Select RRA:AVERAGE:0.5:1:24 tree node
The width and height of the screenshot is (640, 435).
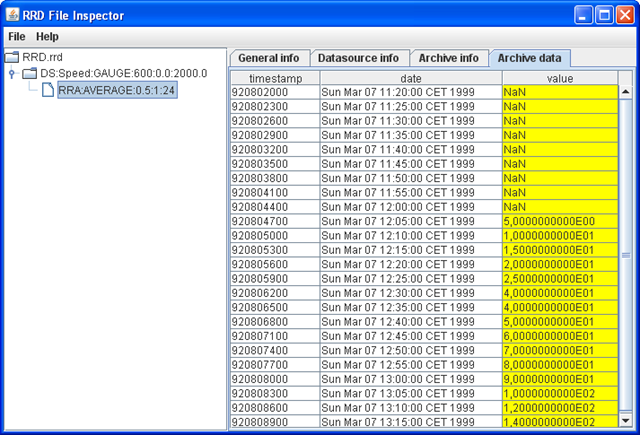[x=117, y=90]
